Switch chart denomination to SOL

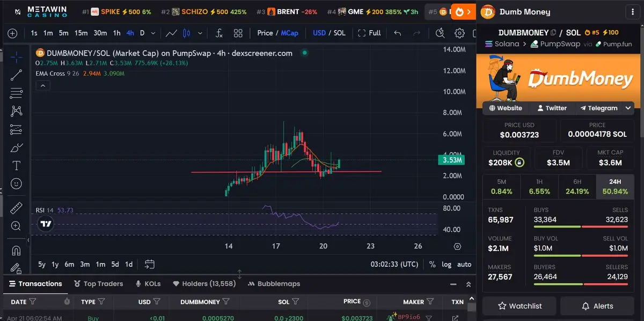(340, 33)
